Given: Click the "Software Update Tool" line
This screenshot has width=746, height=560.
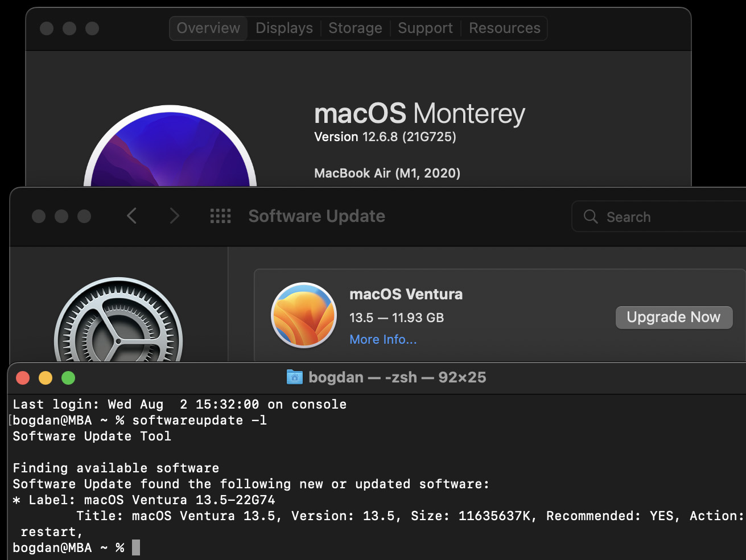Looking at the screenshot, I should pyautogui.click(x=92, y=436).
